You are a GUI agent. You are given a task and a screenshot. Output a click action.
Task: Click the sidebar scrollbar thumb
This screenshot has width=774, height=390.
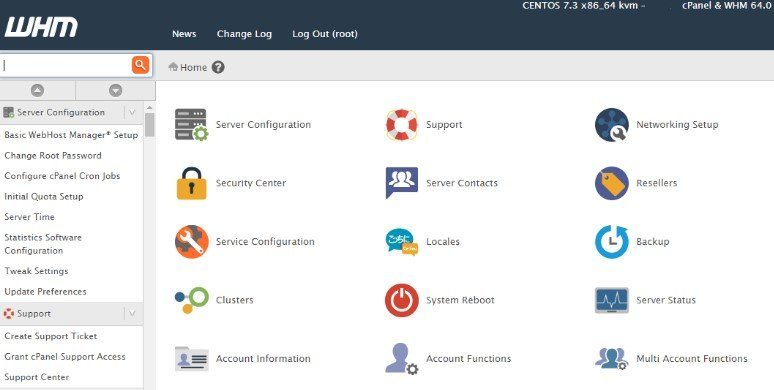[150, 125]
